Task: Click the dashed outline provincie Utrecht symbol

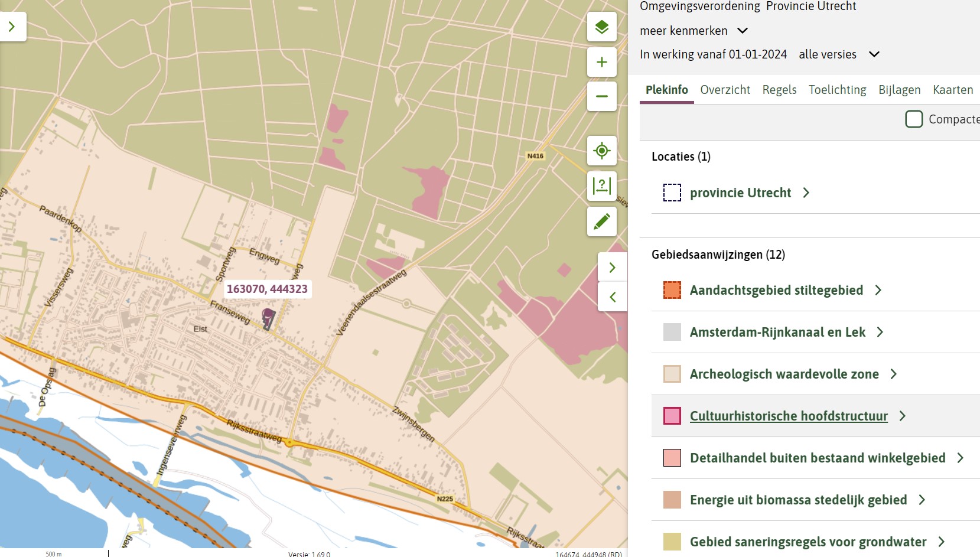Action: 672,193
